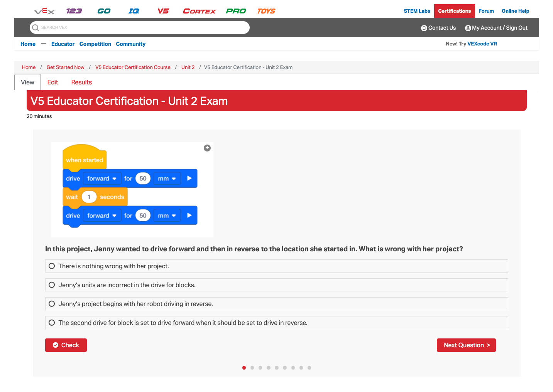Screen dimensions: 553x392
Task: Open the VEX IQ product logo
Action: pyautogui.click(x=134, y=11)
